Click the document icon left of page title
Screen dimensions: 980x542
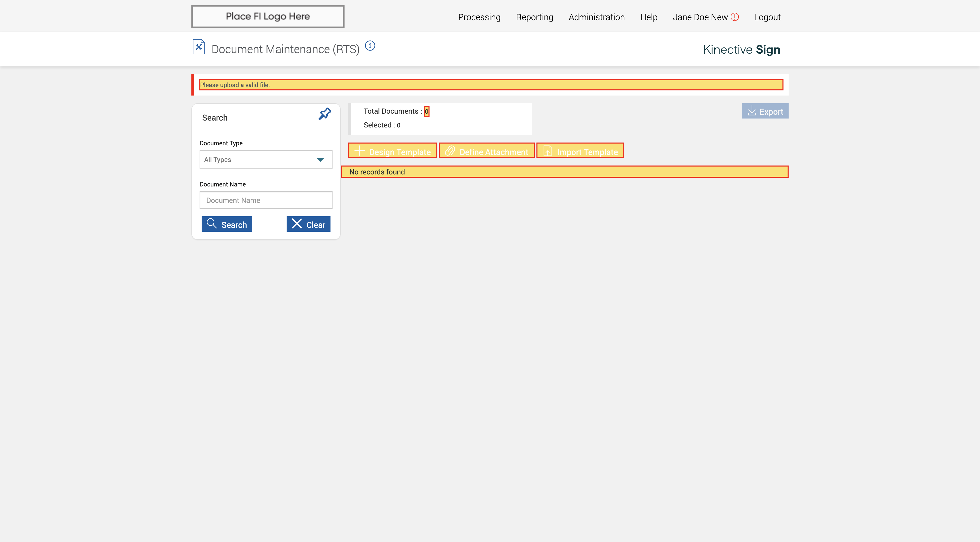click(x=199, y=47)
